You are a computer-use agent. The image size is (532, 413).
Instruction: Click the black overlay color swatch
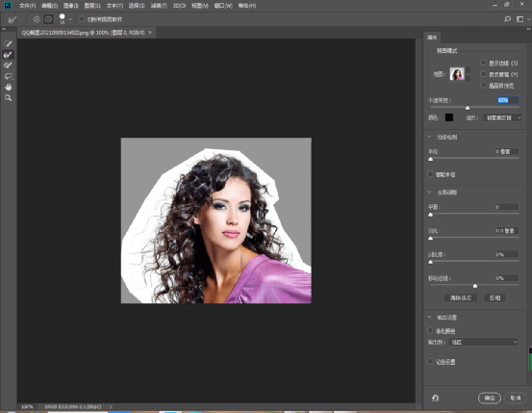[x=449, y=117]
